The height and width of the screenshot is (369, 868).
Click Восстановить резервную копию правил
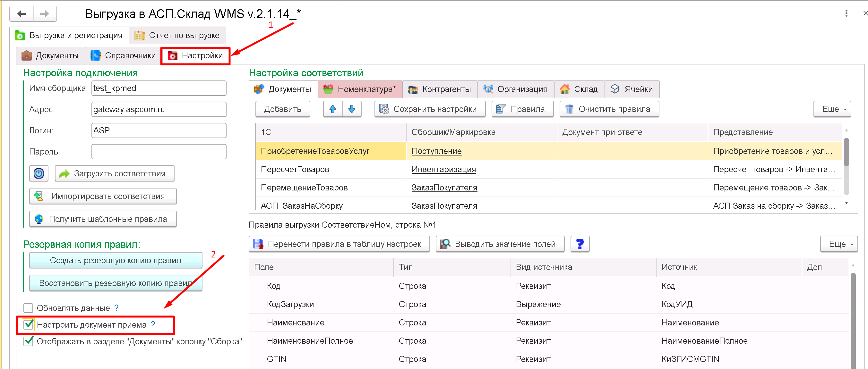pyautogui.click(x=116, y=283)
